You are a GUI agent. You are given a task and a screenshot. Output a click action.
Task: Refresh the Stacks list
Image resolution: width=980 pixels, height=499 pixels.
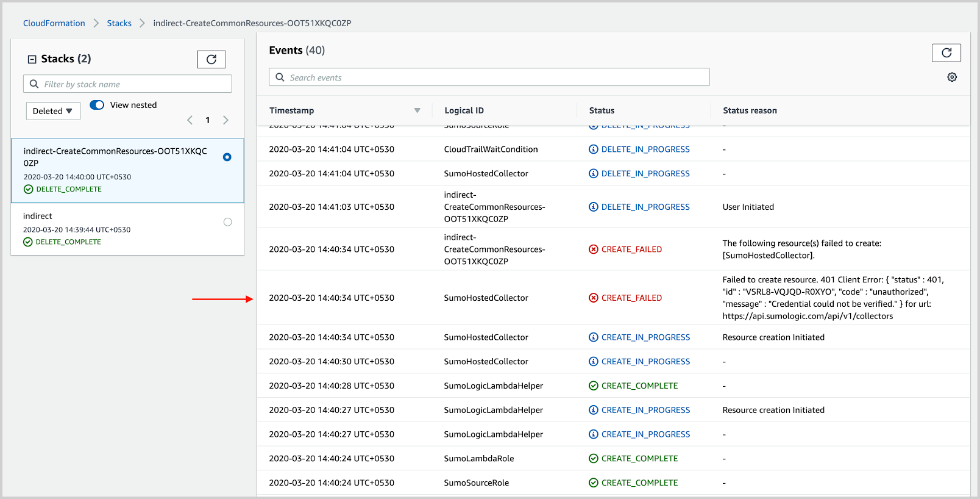click(x=211, y=59)
